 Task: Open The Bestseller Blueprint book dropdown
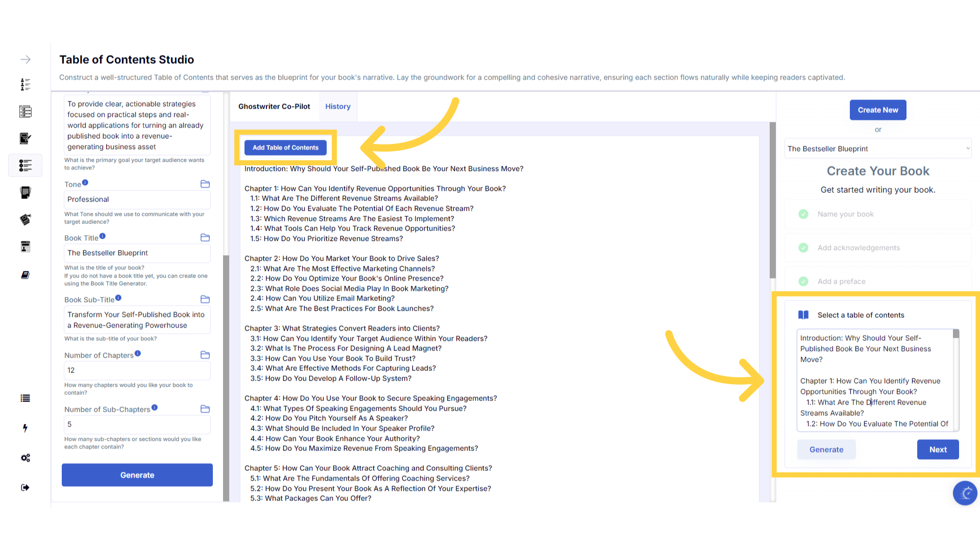(877, 149)
